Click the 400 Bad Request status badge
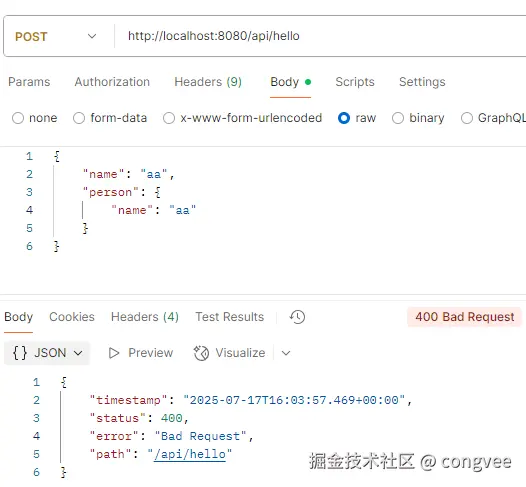Viewport: 526px width, 487px height. coord(465,317)
